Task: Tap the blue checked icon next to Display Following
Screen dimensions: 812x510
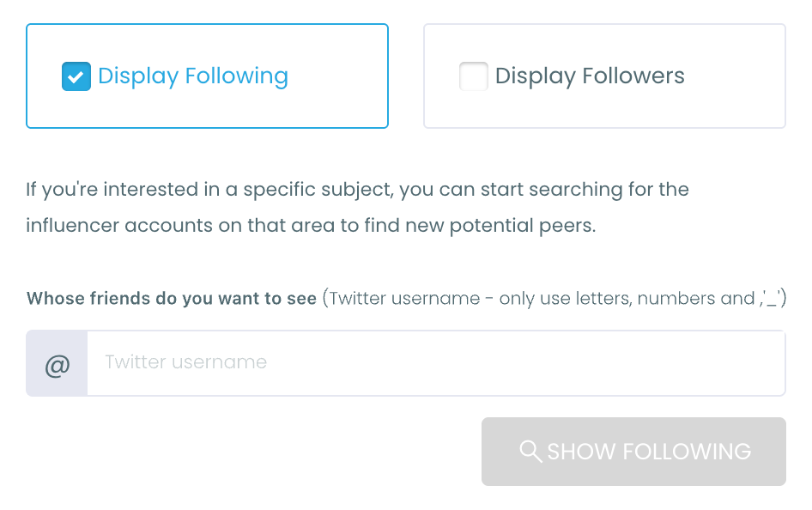Action: (76, 76)
